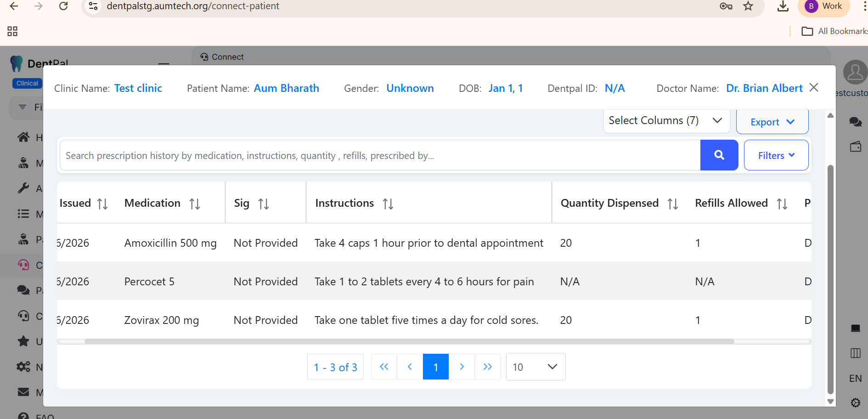This screenshot has width=868, height=419.
Task: Sort by Medication column arrows
Action: tap(195, 204)
